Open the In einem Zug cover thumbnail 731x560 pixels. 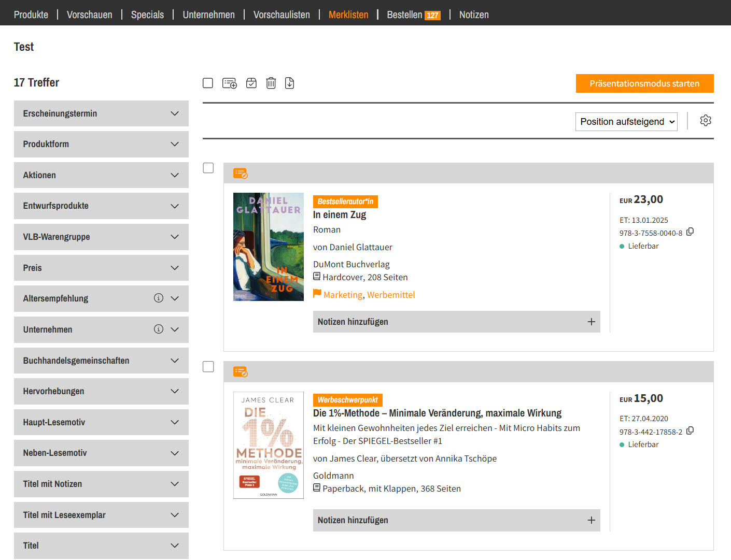click(269, 247)
